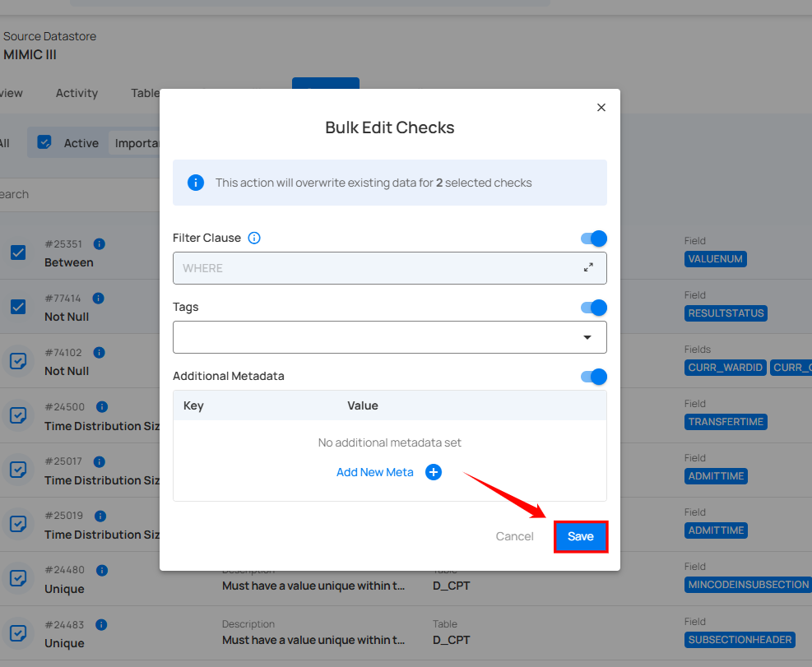Select check #24480 Unique
Viewport: 812px width, 667px height.
(18, 578)
